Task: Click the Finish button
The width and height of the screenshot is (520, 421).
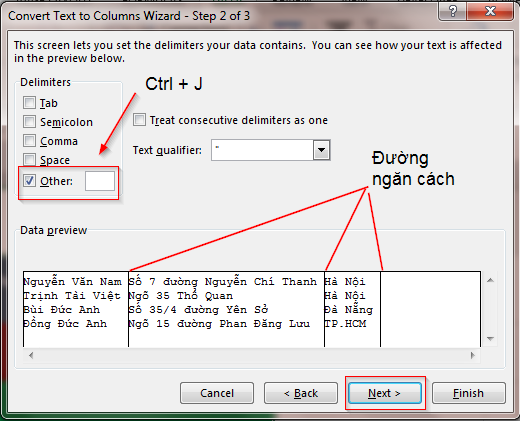Action: coord(469,393)
